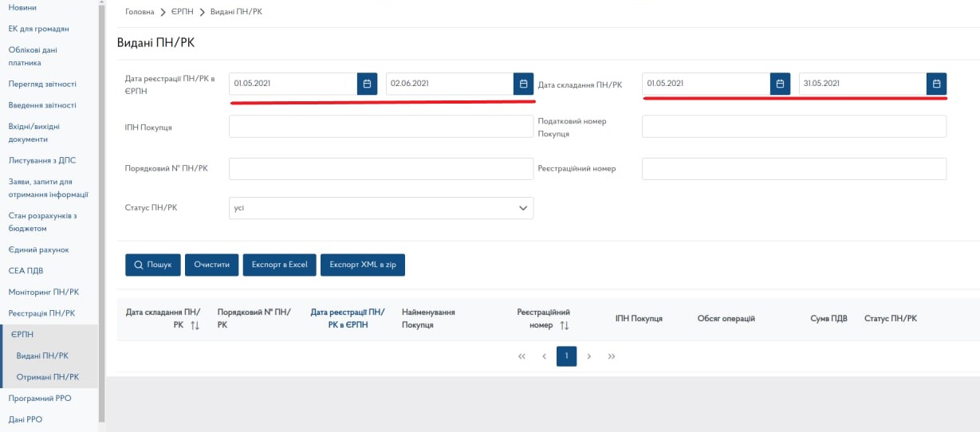The height and width of the screenshot is (432, 980).
Task: Open Видані ПН/РК breadcrumb item
Action: click(x=236, y=12)
